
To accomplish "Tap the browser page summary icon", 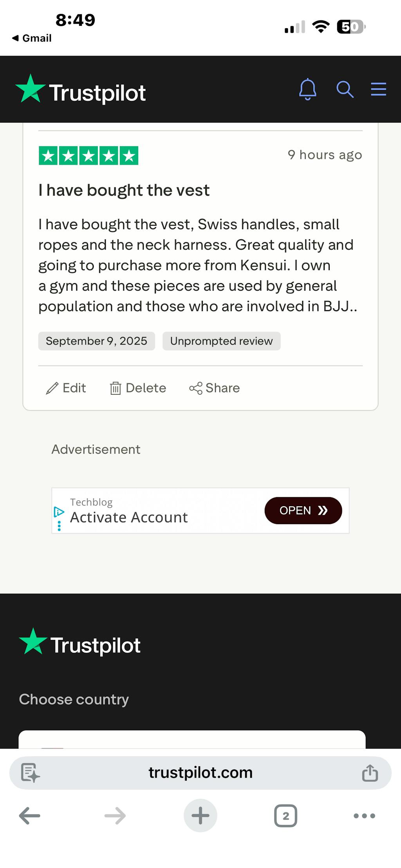I will (30, 773).
